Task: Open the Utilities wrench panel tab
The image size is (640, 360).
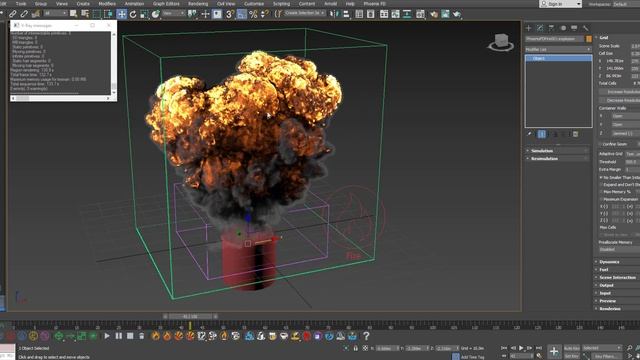Action: click(x=586, y=28)
